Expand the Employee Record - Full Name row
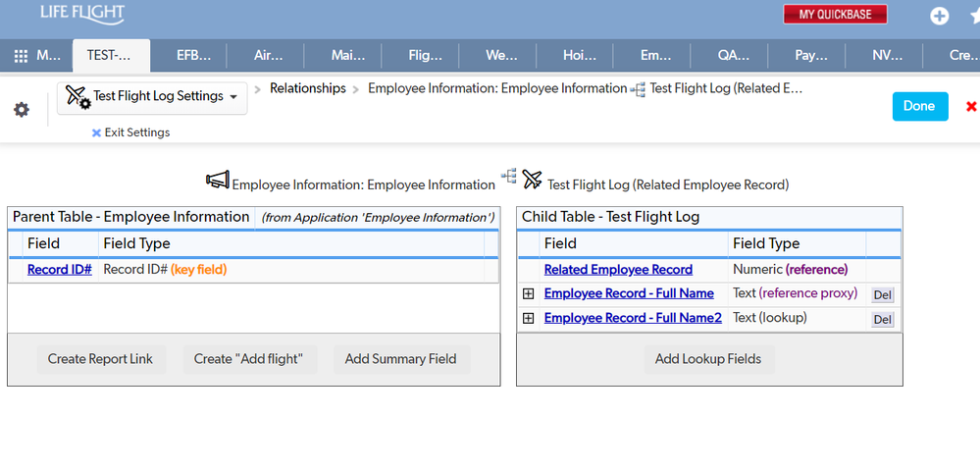The image size is (980, 470). pyautogui.click(x=528, y=293)
